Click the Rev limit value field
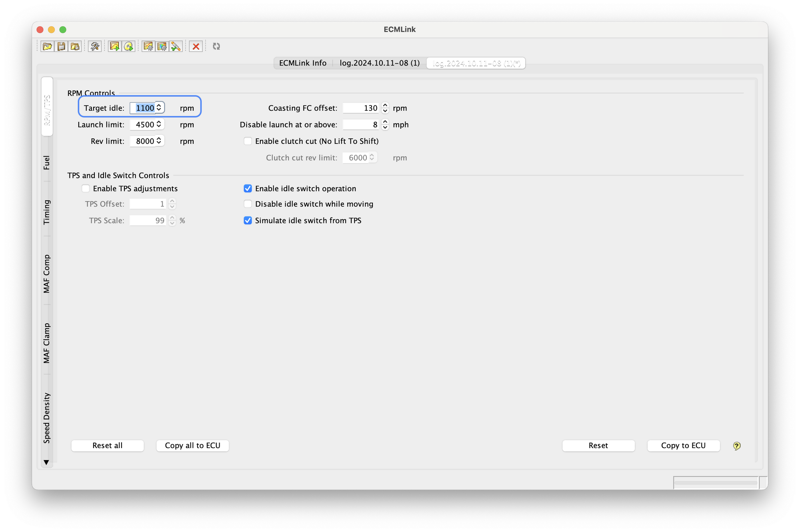 point(143,141)
